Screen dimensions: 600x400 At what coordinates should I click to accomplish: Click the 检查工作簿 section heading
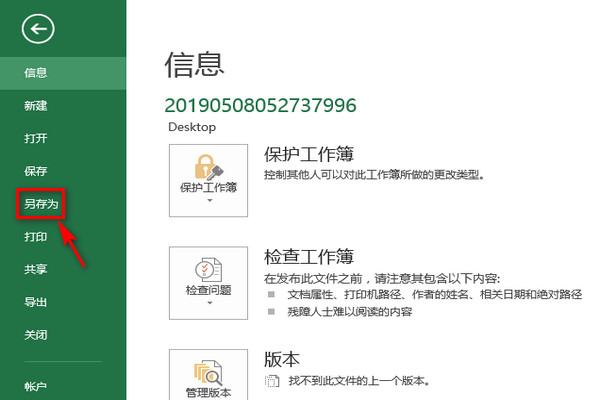click(x=309, y=256)
